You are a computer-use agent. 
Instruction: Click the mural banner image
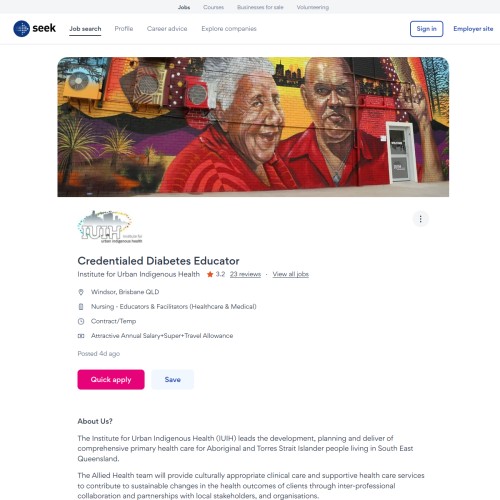[x=253, y=127]
